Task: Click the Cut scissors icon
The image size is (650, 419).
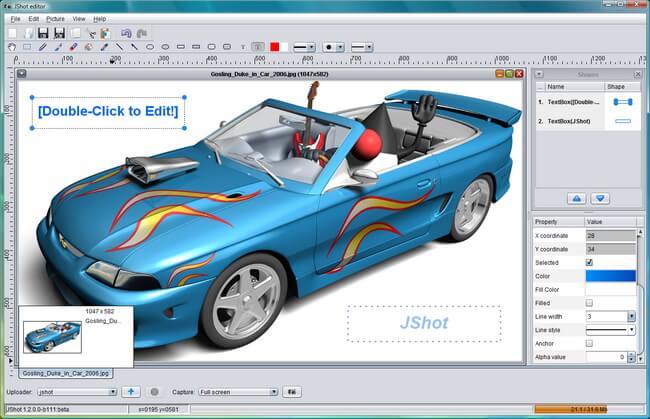Action: click(90, 33)
